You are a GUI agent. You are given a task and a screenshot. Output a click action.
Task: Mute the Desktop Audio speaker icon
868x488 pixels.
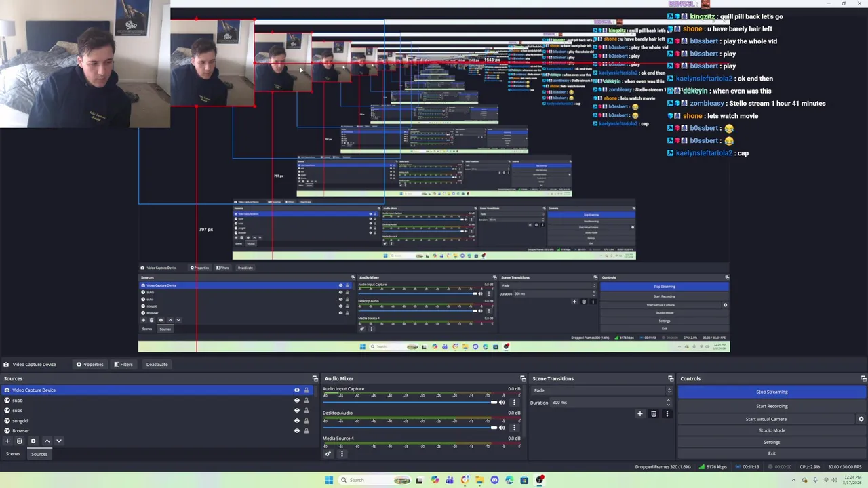tap(502, 427)
